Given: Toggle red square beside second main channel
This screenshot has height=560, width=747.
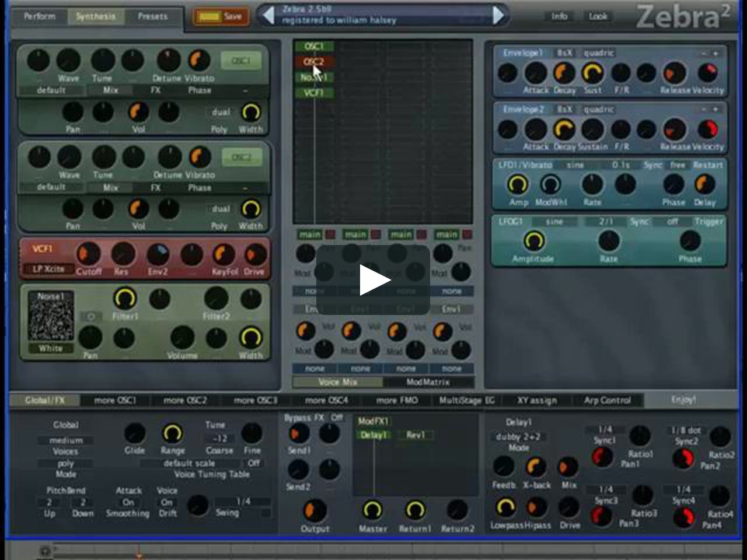Looking at the screenshot, I should point(376,235).
